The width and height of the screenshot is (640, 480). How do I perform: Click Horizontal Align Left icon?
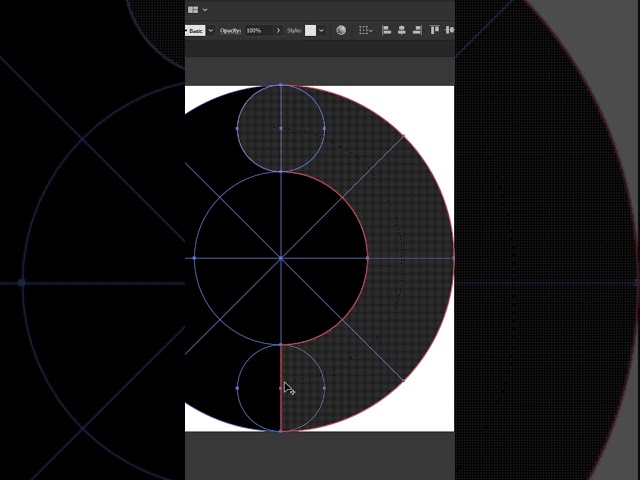click(386, 30)
